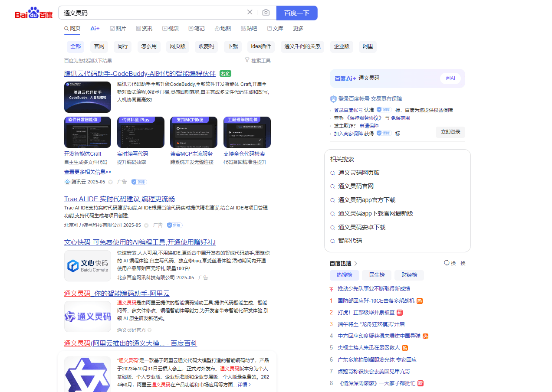Open related search 通义灵码安卓下载
Image resolution: width=552 pixels, height=392 pixels.
(361, 228)
